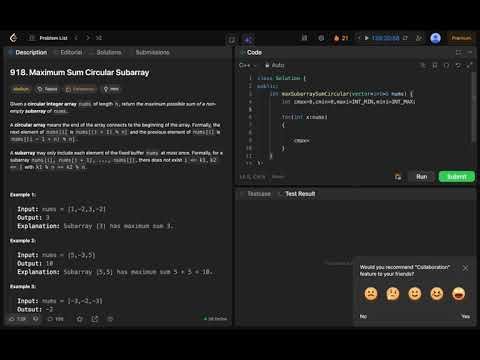This screenshot has height=360, width=480.
Task: Reset code to default with undo icon
Action: (x=458, y=65)
